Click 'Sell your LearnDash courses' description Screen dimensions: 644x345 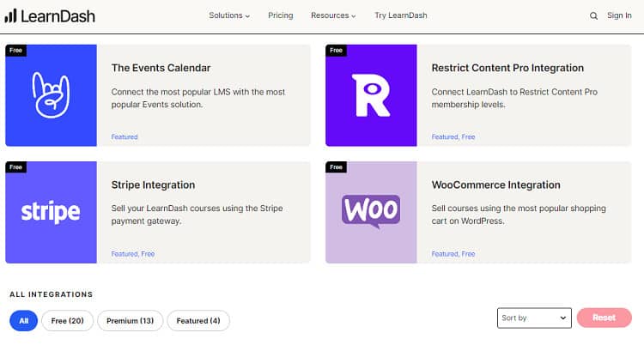[x=197, y=215]
